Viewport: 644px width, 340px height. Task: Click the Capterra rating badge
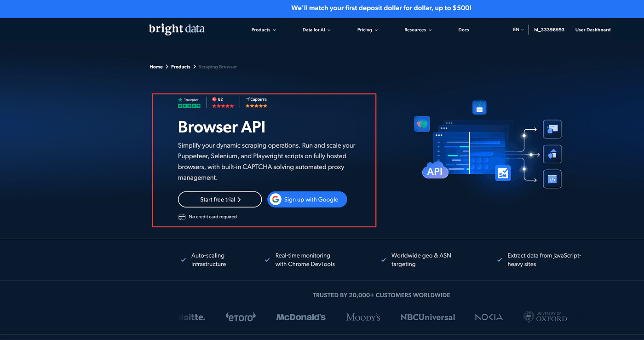[256, 103]
